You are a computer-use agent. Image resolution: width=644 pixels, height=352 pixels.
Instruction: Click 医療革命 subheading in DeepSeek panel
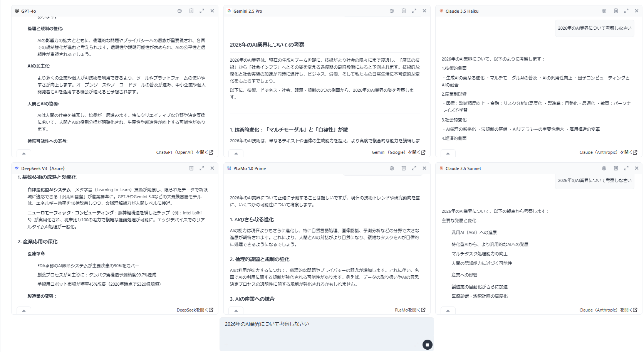tap(37, 254)
